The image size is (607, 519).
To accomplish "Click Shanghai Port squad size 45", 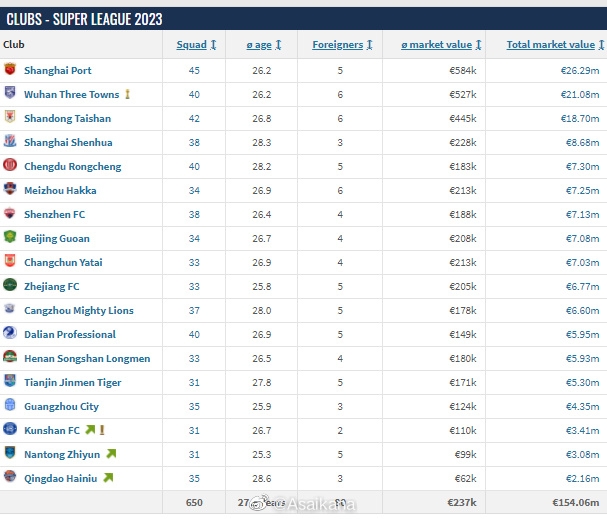I will click(194, 70).
